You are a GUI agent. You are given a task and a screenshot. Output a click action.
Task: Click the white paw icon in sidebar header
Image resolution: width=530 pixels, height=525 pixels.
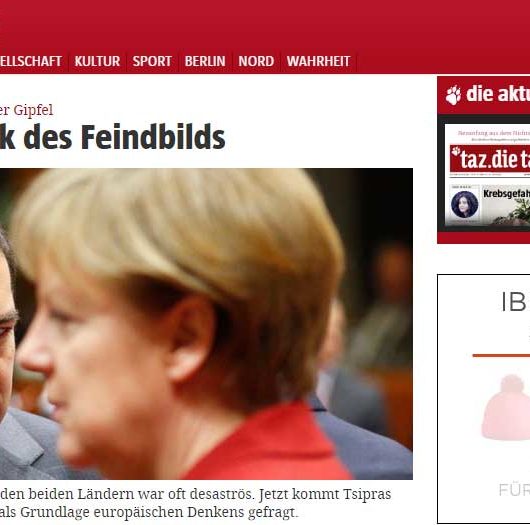(x=453, y=95)
